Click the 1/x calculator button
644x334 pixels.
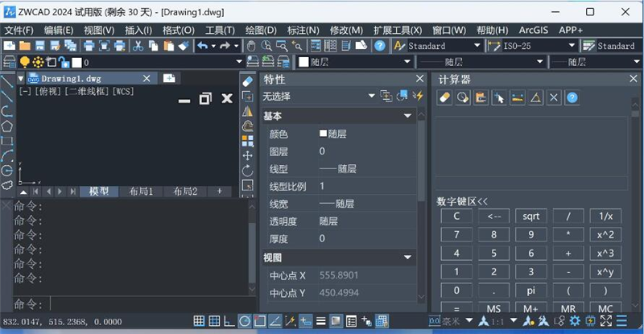click(605, 216)
